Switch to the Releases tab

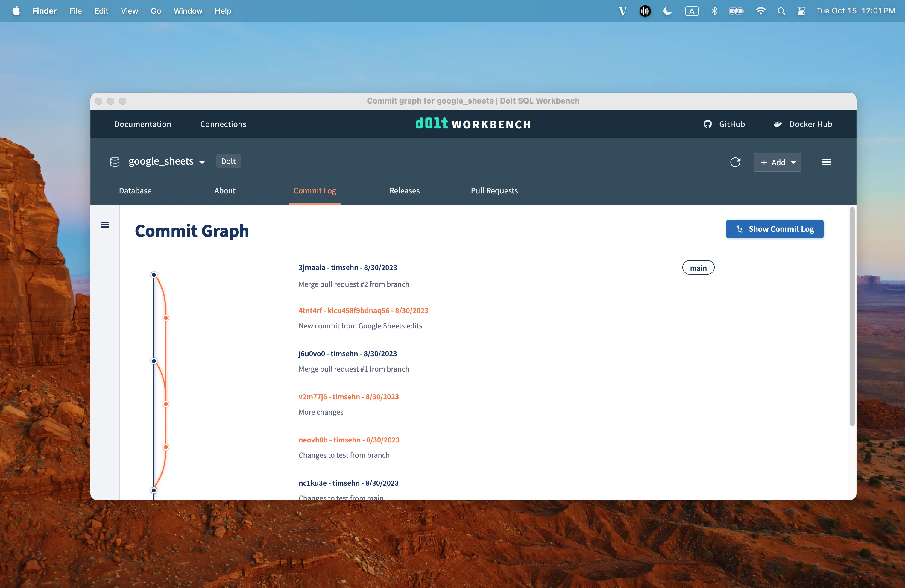(404, 190)
